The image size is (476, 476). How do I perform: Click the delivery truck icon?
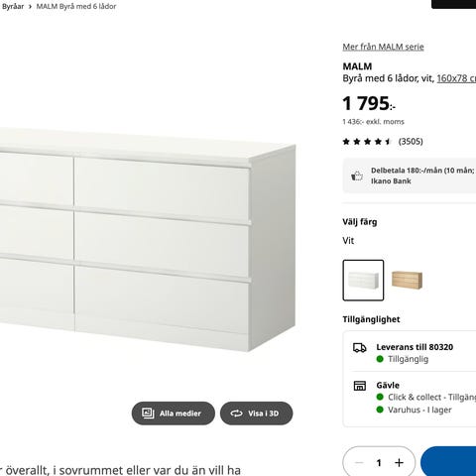click(360, 348)
